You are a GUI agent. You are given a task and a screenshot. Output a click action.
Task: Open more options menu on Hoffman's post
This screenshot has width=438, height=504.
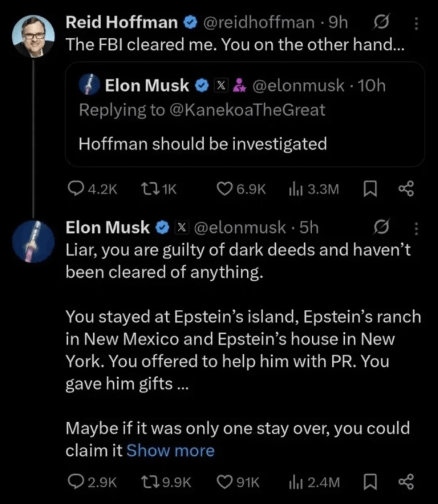coord(416,24)
